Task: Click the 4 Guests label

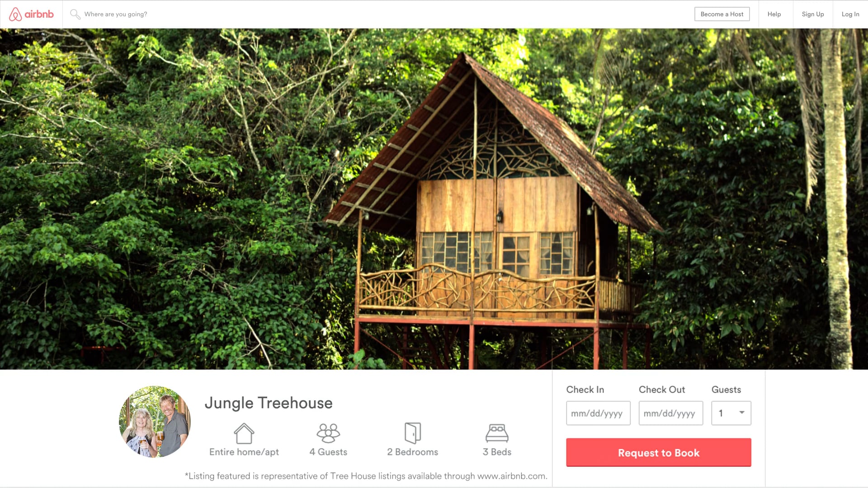Action: 328,452
